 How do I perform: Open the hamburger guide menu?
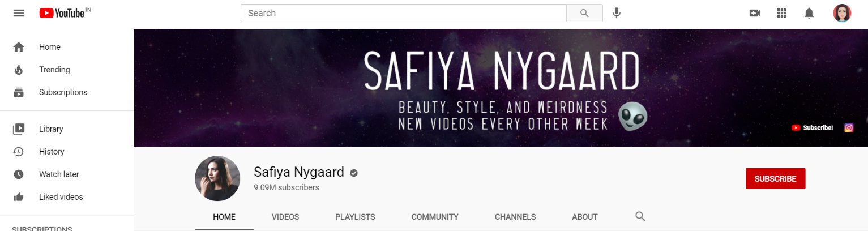click(x=19, y=13)
